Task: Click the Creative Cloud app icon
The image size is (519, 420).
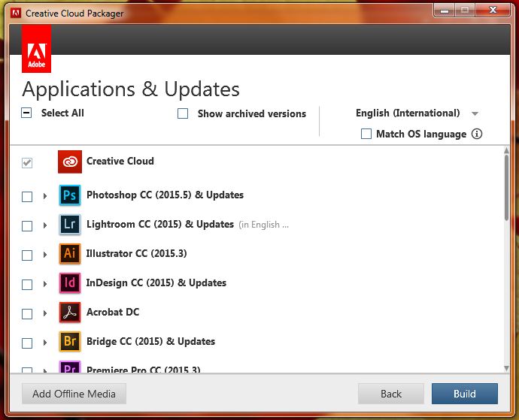Action: (x=70, y=162)
